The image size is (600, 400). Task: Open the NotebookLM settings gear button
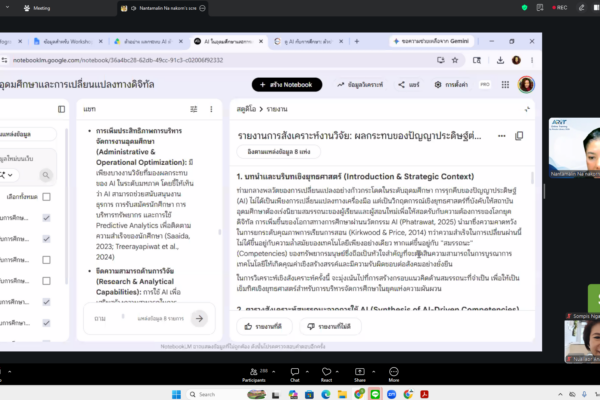(x=451, y=85)
